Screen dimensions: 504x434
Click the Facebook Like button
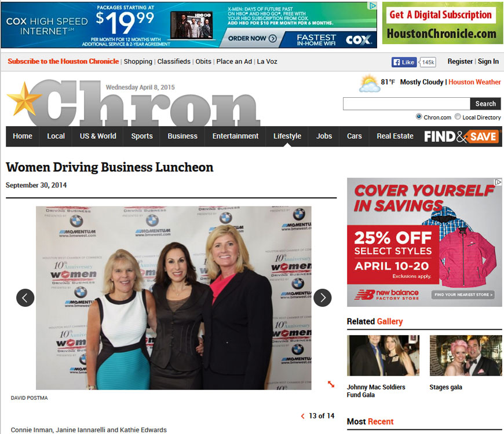pyautogui.click(x=404, y=62)
